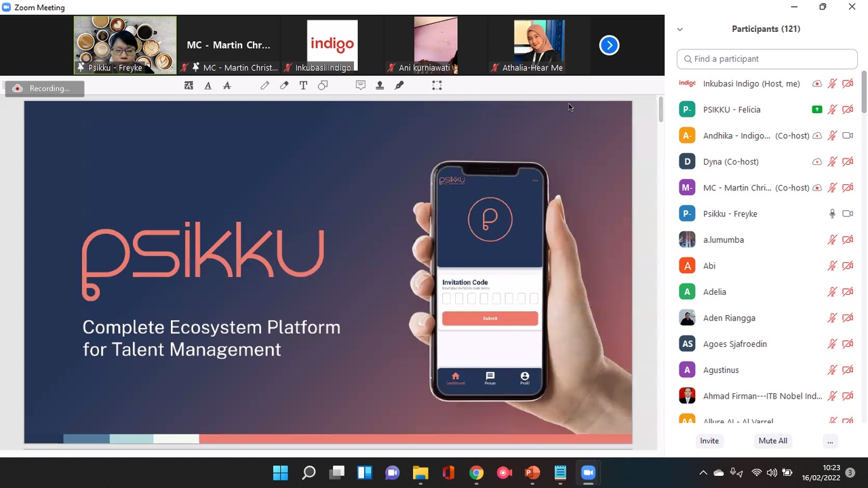Viewport: 868px width, 488px height.
Task: Click recording indicator for MC - Martin Chri...
Action: (x=817, y=188)
